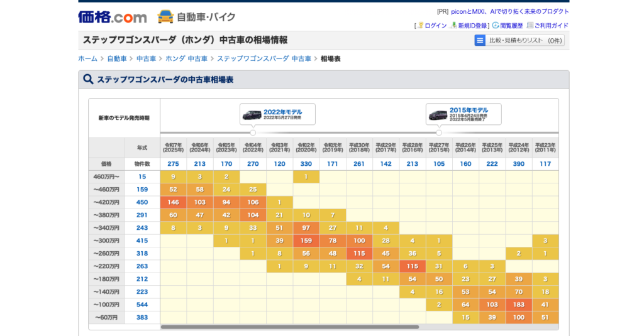This screenshot has height=336, width=644.
Task: Click cell 78 in the ~300万円 row
Action: point(333,241)
